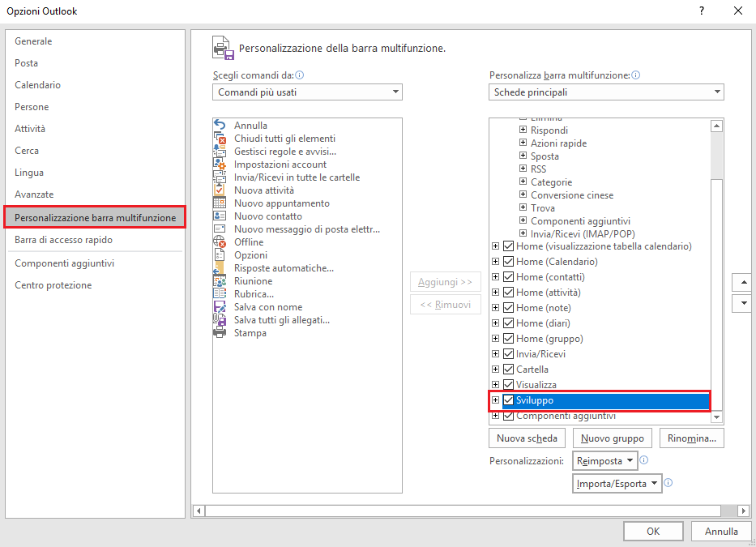Confirm with the OK button
The image size is (756, 547).
[653, 531]
